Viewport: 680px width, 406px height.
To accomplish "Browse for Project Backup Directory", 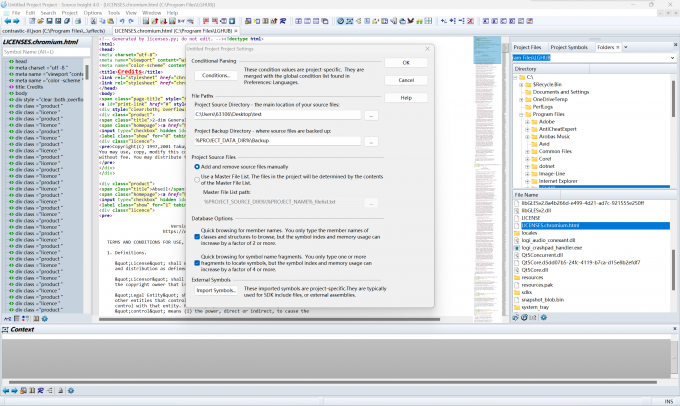I will click(x=371, y=144).
